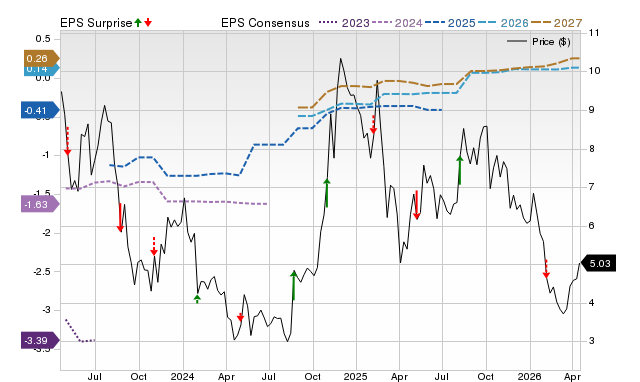The width and height of the screenshot is (640, 382).
Task: Click the 3 price axis label
Action: pyautogui.click(x=592, y=341)
